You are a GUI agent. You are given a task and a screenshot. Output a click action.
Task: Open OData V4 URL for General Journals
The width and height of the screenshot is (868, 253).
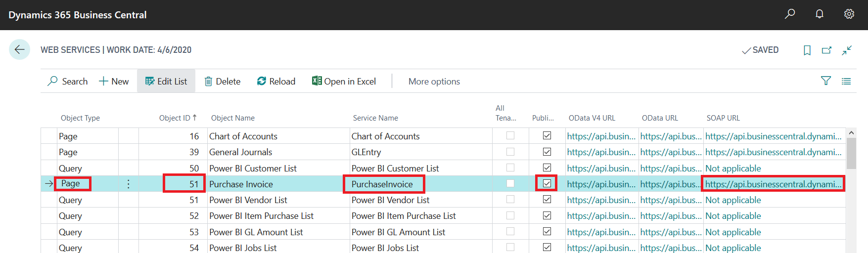pyautogui.click(x=601, y=152)
